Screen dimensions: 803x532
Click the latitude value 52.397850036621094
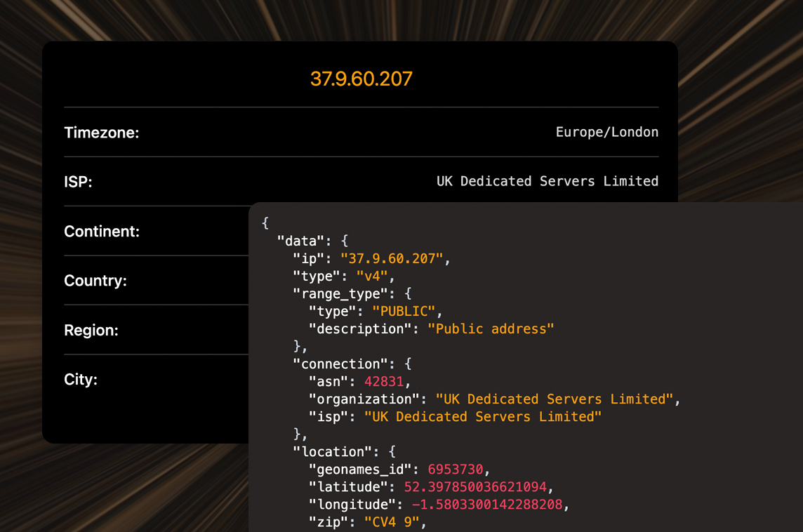[475, 487]
